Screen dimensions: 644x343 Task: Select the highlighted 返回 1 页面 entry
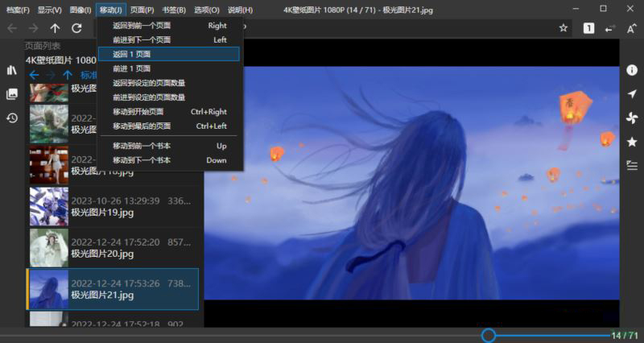(169, 54)
